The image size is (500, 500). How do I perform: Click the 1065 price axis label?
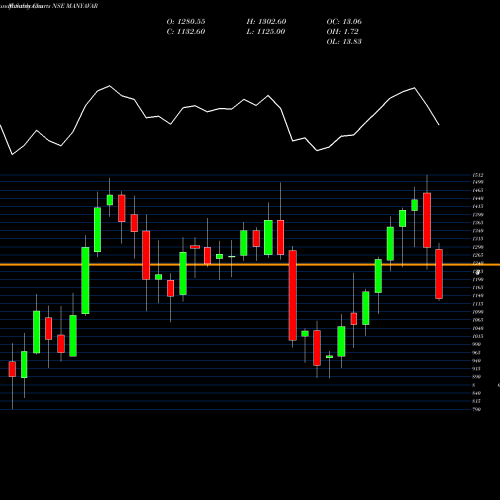[x=478, y=320]
